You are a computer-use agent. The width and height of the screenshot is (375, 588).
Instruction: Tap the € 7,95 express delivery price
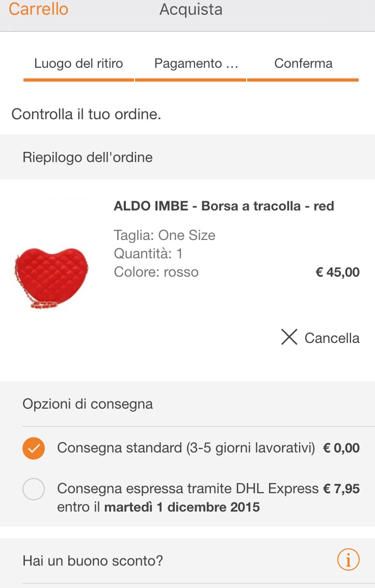(341, 489)
